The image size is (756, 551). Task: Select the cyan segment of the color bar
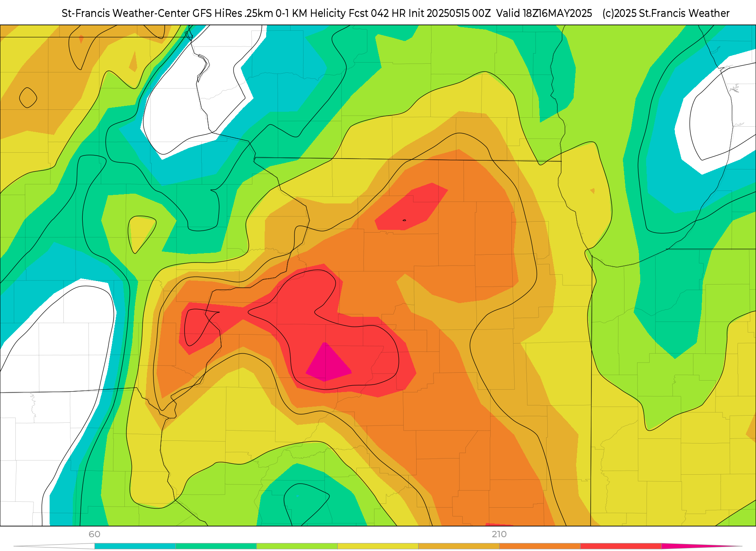click(135, 546)
